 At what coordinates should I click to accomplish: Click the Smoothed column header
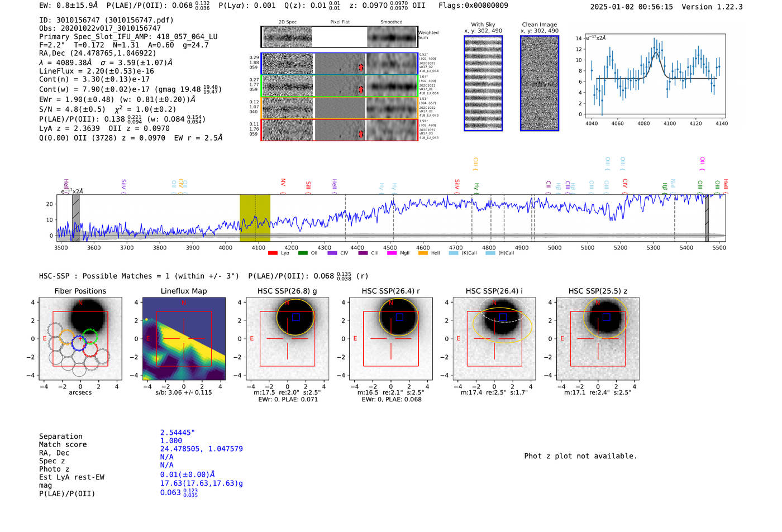[392, 22]
